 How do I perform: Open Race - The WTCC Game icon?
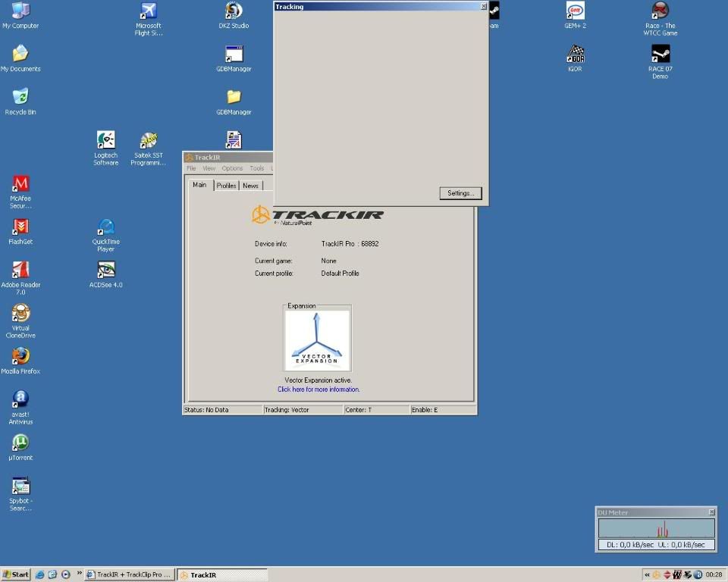tap(661, 12)
